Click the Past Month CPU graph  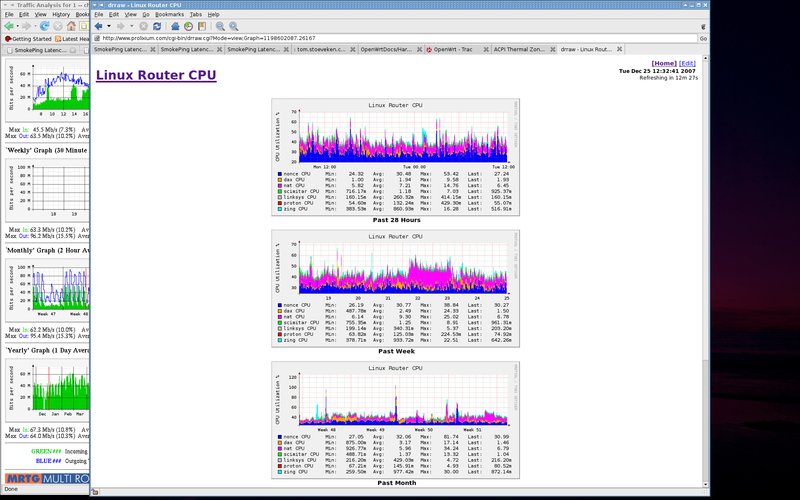pyautogui.click(x=395, y=420)
